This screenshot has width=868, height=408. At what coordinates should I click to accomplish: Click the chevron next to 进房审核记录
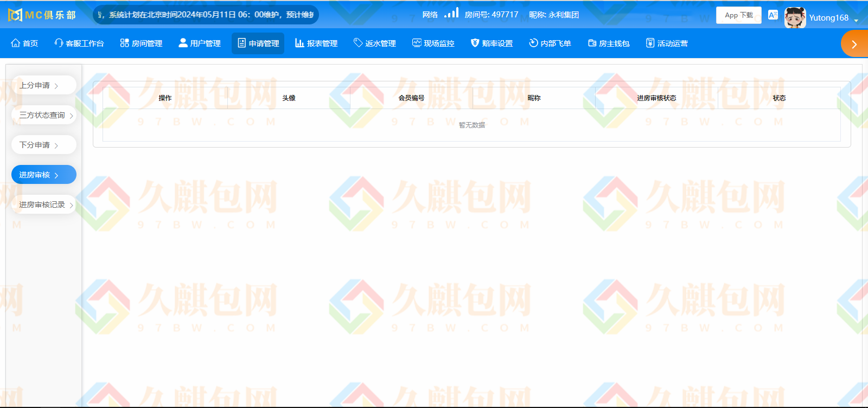[71, 205]
